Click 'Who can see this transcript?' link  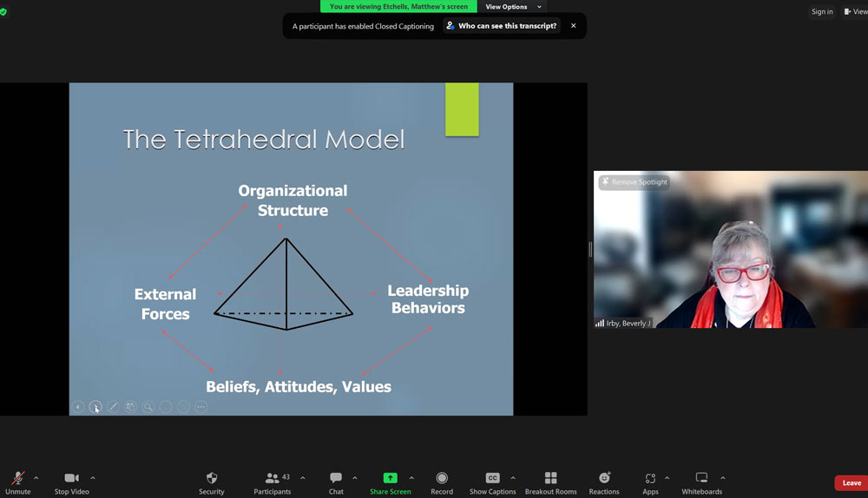click(x=502, y=26)
